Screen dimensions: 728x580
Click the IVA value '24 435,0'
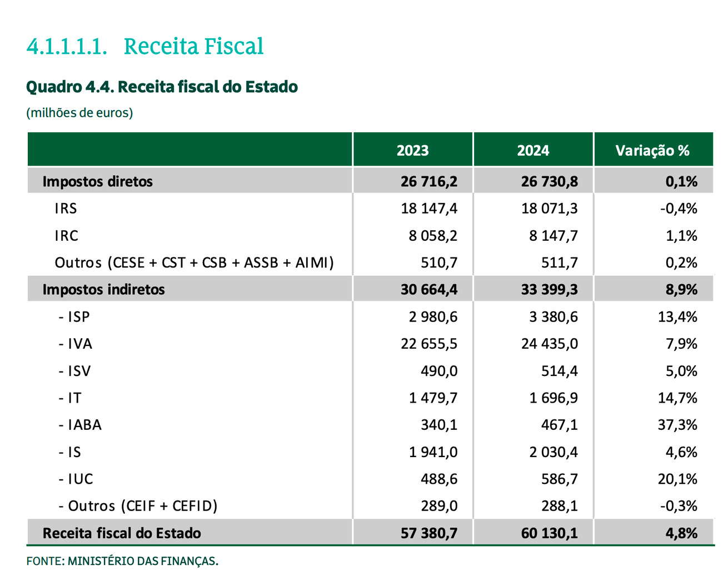tap(550, 344)
